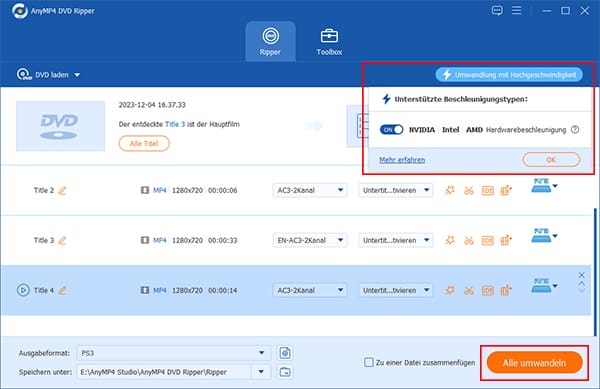
Task: Check Zu einer Datei zusammenfügen
Action: 368,362
